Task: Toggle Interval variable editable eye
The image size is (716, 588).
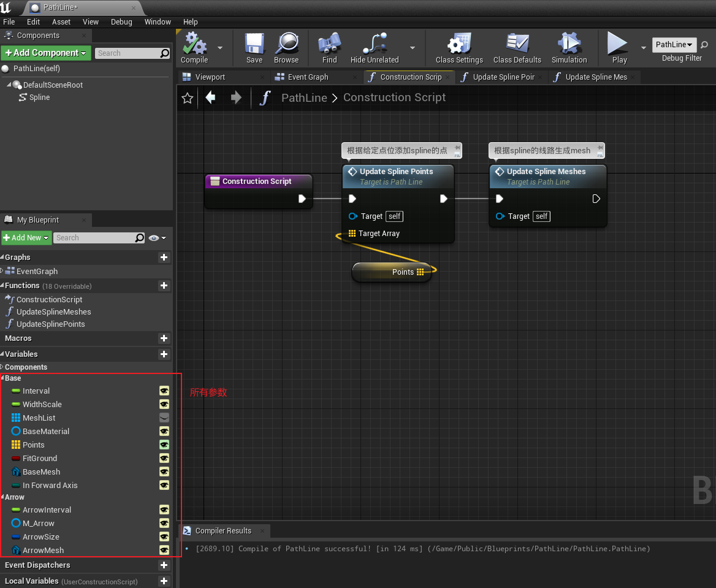Action: click(164, 391)
